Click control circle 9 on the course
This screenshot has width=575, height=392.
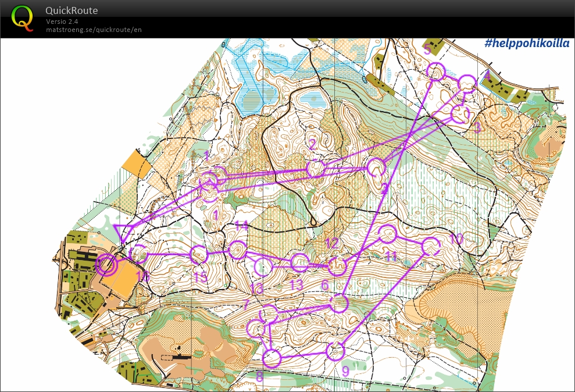pyautogui.click(x=335, y=351)
